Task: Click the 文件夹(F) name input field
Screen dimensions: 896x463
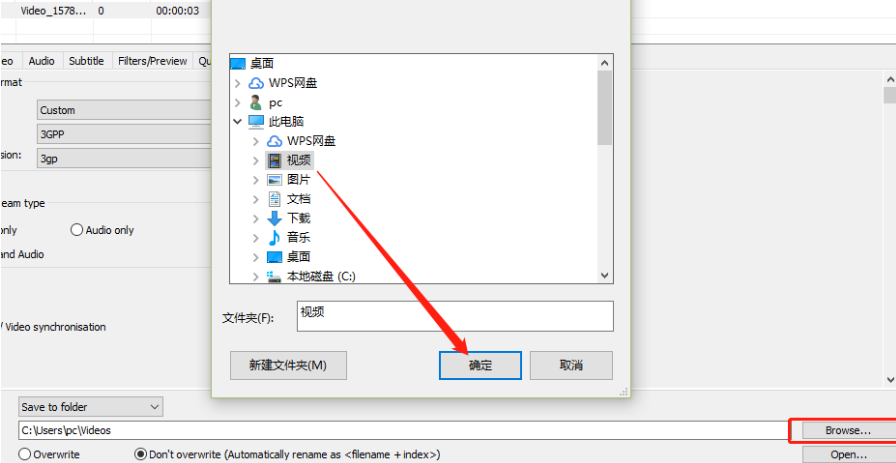Action: (455, 316)
